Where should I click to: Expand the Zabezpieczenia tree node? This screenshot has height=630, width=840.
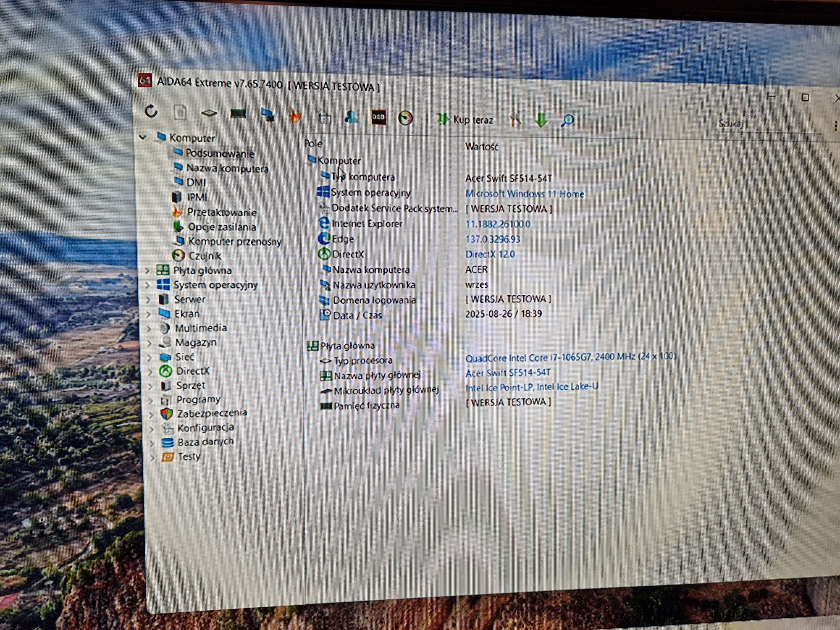pos(151,415)
